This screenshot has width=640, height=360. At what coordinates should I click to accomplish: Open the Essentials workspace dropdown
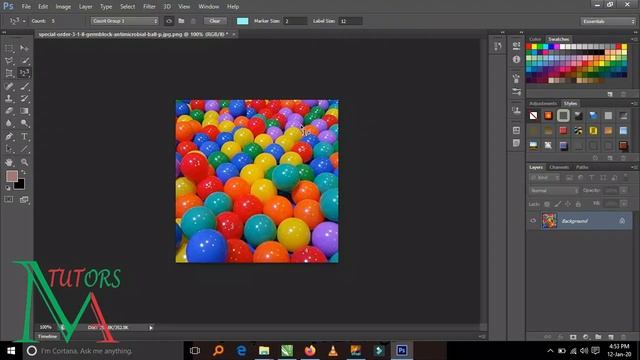[608, 21]
